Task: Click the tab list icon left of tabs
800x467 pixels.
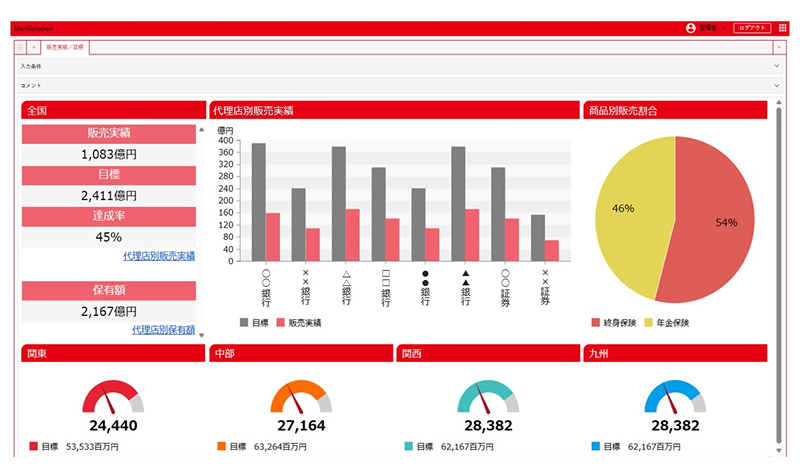Action: point(21,47)
